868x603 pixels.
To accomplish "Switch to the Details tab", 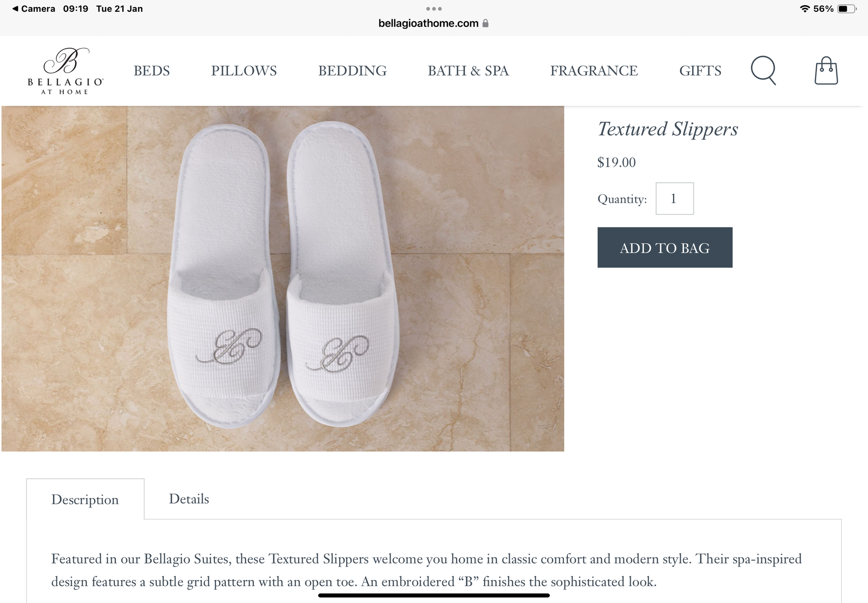I will (189, 499).
